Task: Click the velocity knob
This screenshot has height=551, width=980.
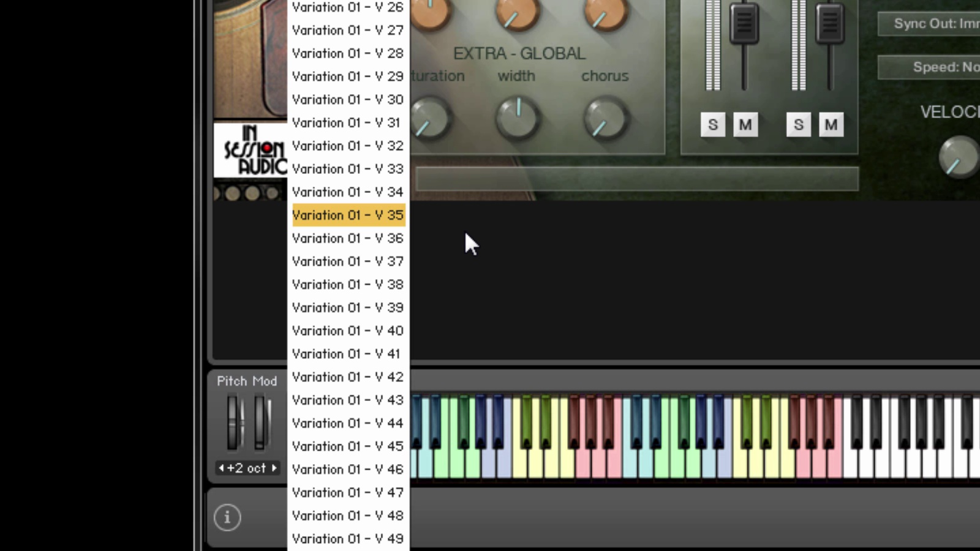Action: click(x=959, y=157)
